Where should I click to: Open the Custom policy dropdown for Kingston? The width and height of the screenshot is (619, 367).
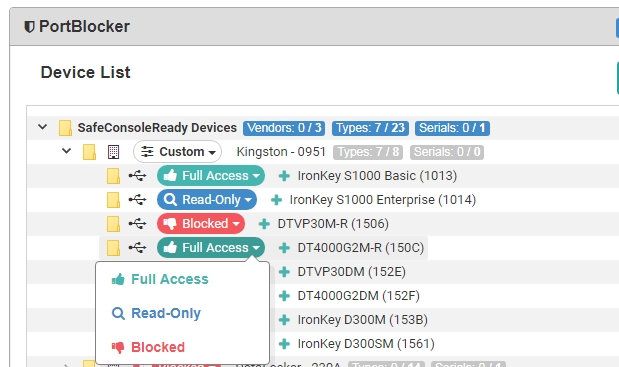178,152
